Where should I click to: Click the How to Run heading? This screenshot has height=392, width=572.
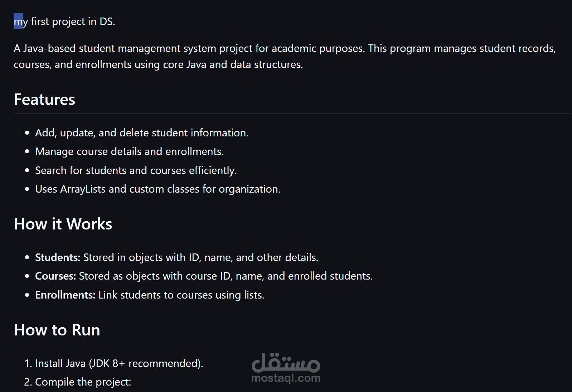pyautogui.click(x=57, y=330)
